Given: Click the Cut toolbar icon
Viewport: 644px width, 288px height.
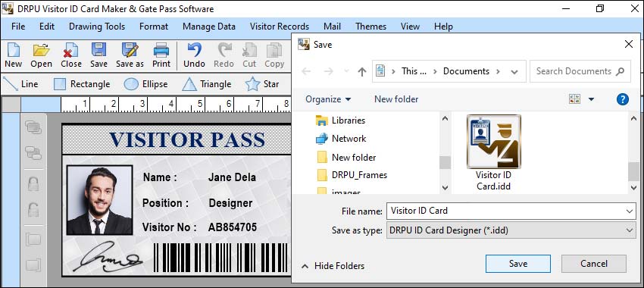Looking at the screenshot, I should click(249, 55).
